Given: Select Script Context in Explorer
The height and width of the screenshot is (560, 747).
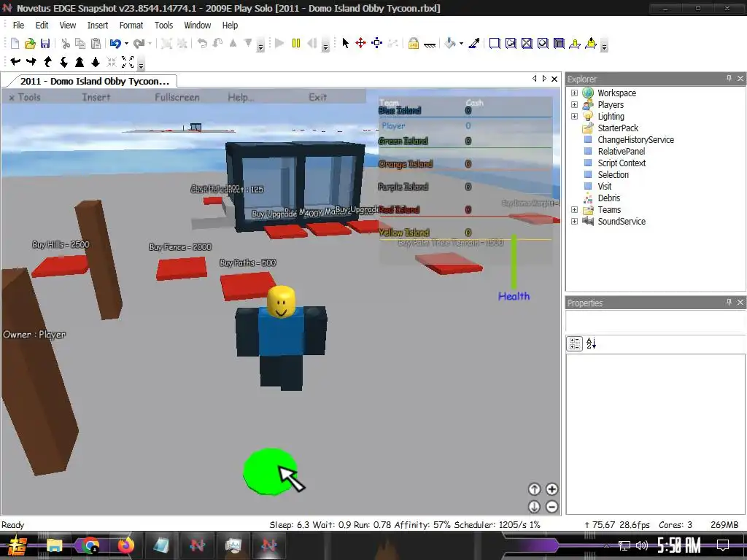Looking at the screenshot, I should coord(622,163).
